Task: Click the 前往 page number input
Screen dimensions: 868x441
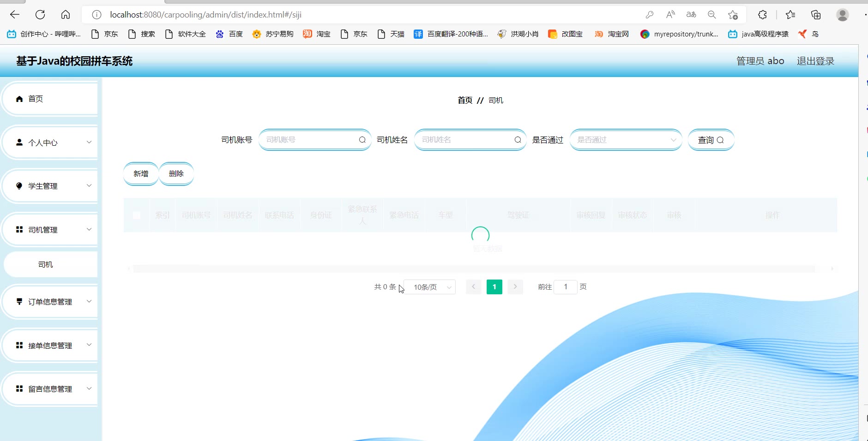Action: pos(565,287)
